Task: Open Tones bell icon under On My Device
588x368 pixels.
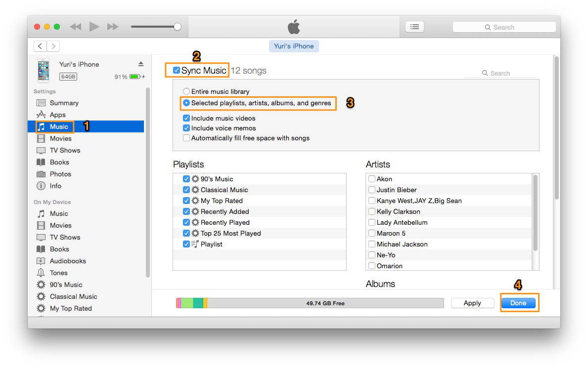Action: click(x=41, y=273)
